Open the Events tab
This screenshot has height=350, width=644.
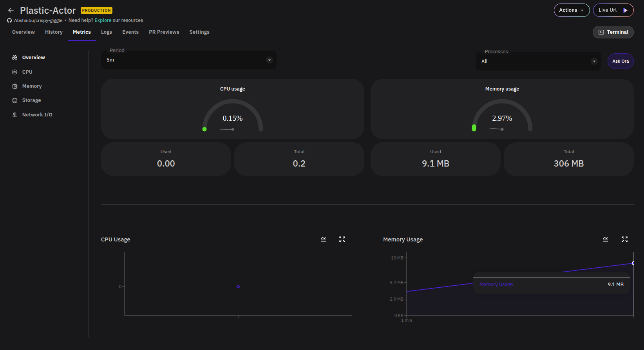pos(130,32)
